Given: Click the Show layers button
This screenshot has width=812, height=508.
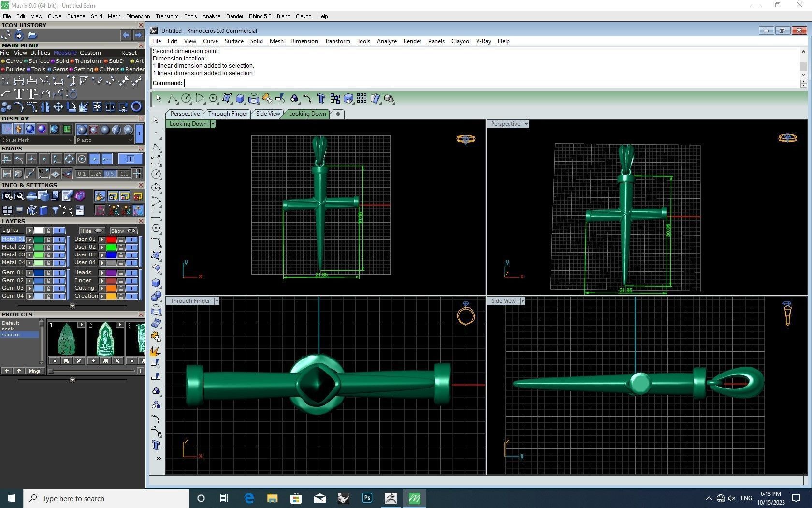Looking at the screenshot, I should (123, 231).
